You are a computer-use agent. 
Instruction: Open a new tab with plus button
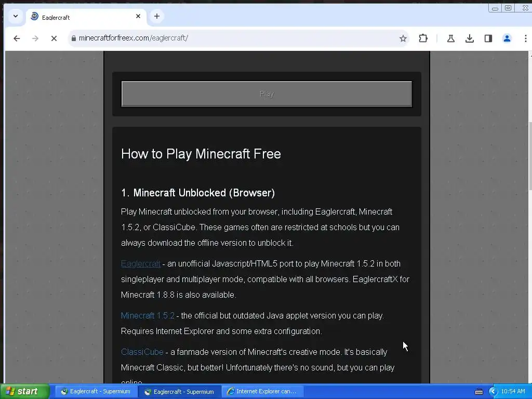tap(157, 16)
